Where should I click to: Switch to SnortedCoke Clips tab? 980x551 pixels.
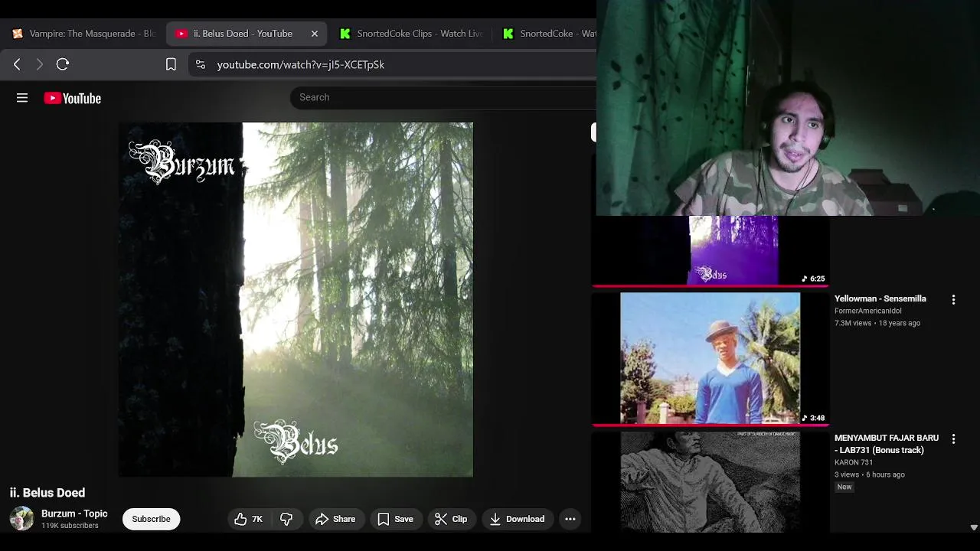[x=412, y=34]
